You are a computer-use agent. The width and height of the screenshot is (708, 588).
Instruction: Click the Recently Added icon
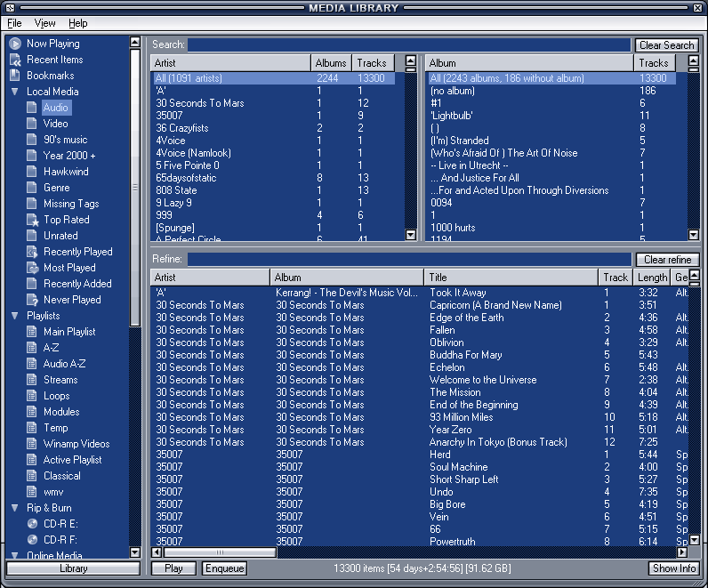click(x=32, y=284)
